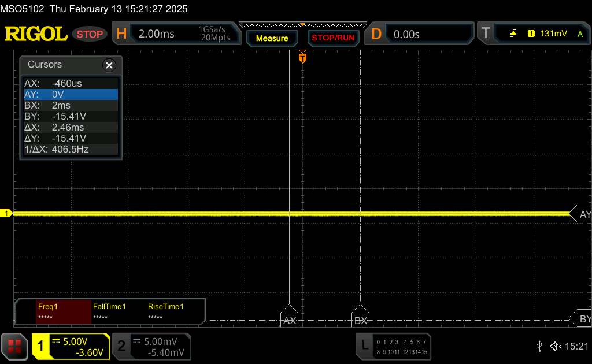This screenshot has width=592, height=364.
Task: Click the BY cursor tag
Action: click(581, 319)
